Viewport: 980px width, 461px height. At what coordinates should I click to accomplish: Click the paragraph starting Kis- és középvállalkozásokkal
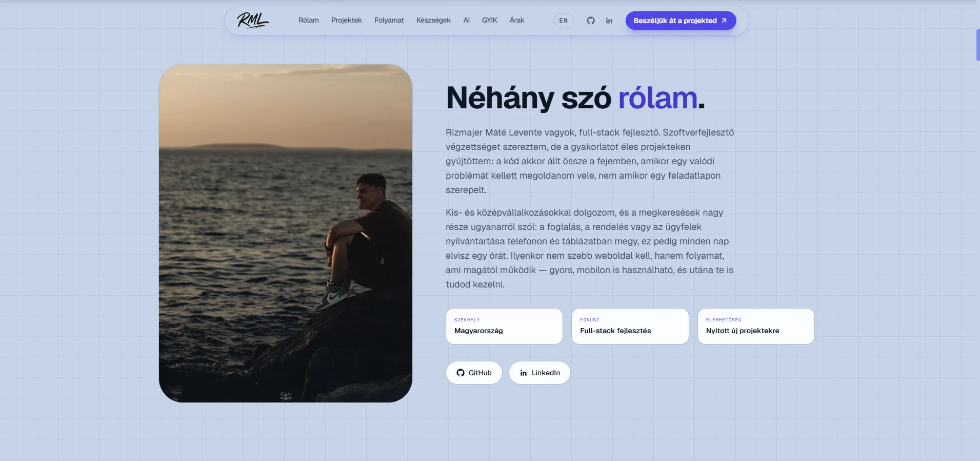coord(590,248)
